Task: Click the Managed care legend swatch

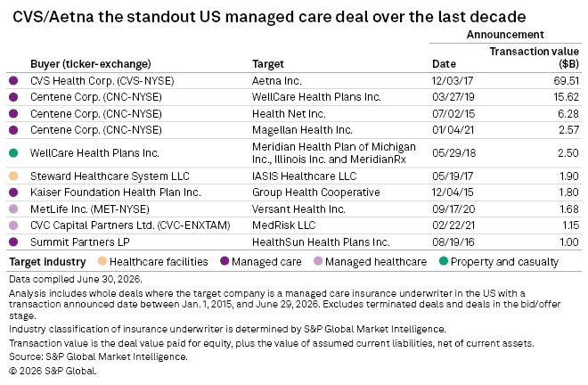Action: [x=225, y=261]
